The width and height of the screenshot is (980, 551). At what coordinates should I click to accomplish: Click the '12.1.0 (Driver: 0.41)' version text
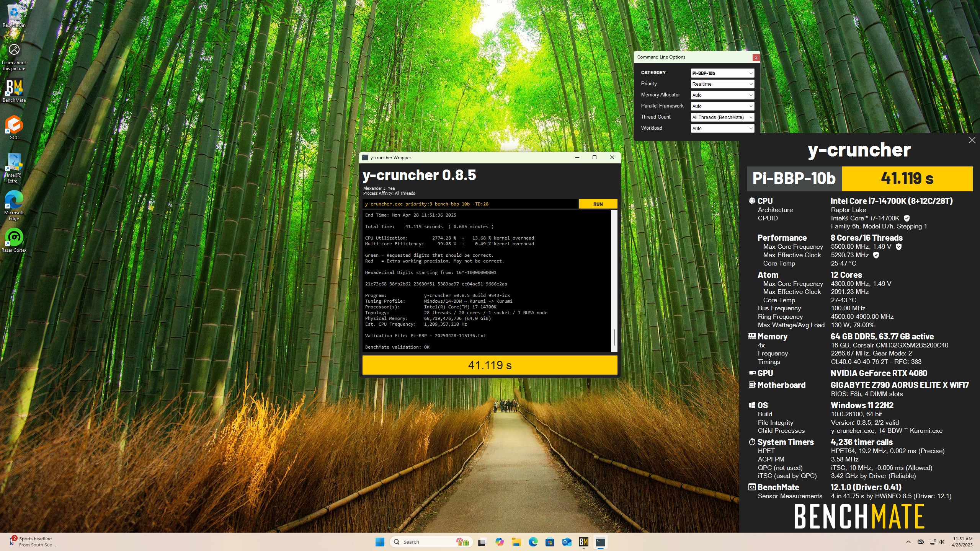click(866, 487)
